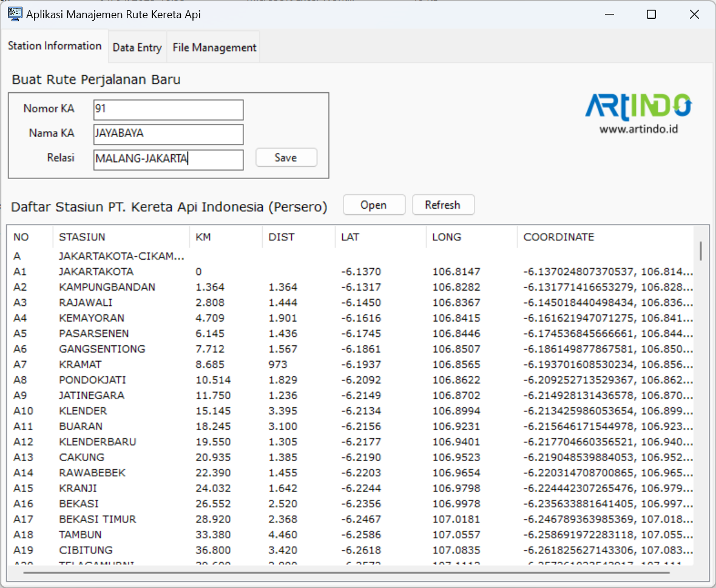This screenshot has height=588, width=716.
Task: Maximize the application window
Action: coord(651,15)
